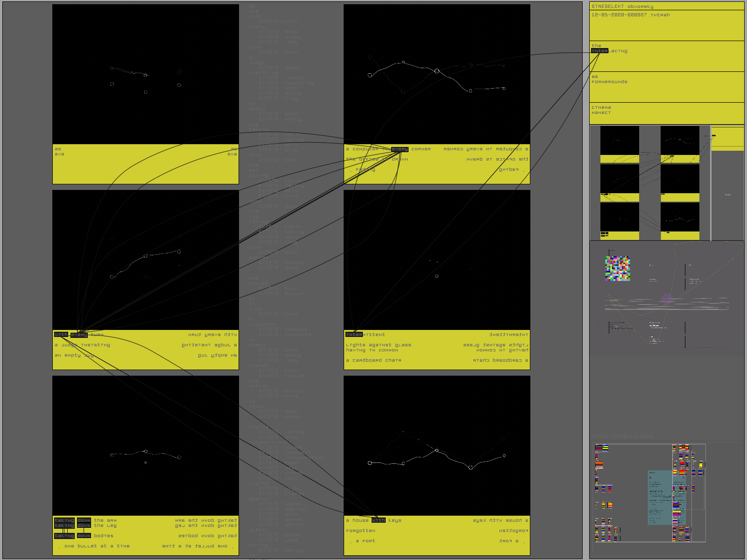Select the highlighted "with" in "a house with keys"
747x560 pixels.
click(x=378, y=520)
